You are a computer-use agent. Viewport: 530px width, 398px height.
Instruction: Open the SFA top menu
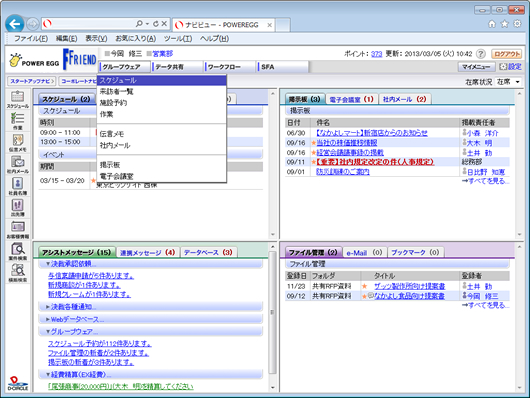[283, 67]
